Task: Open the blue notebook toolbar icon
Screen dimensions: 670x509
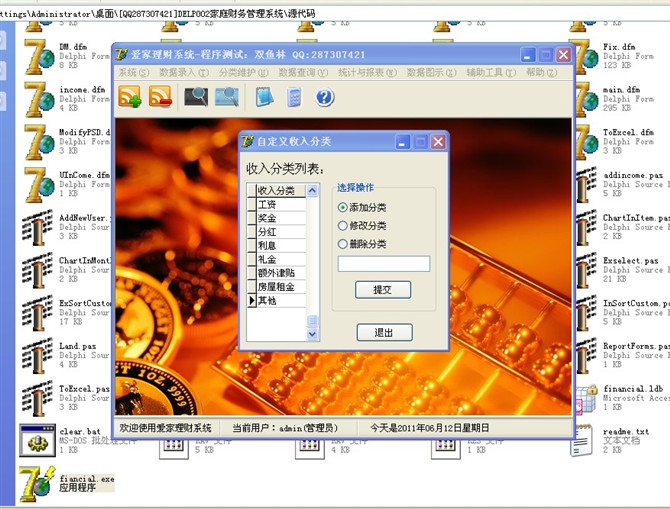Action: coord(264,97)
